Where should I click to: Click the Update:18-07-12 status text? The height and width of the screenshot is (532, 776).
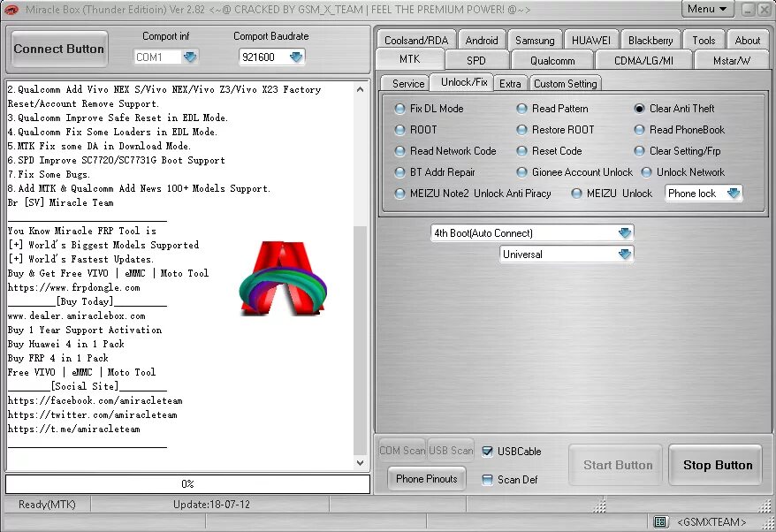pos(211,505)
